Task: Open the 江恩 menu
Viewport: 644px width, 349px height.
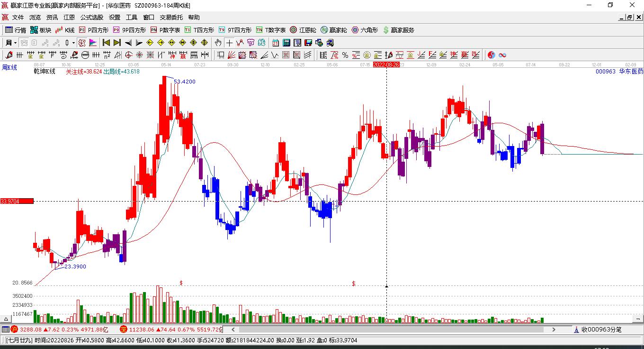Action: click(69, 17)
